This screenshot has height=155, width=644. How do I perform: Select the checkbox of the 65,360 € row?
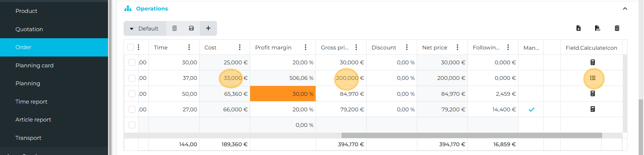click(132, 94)
